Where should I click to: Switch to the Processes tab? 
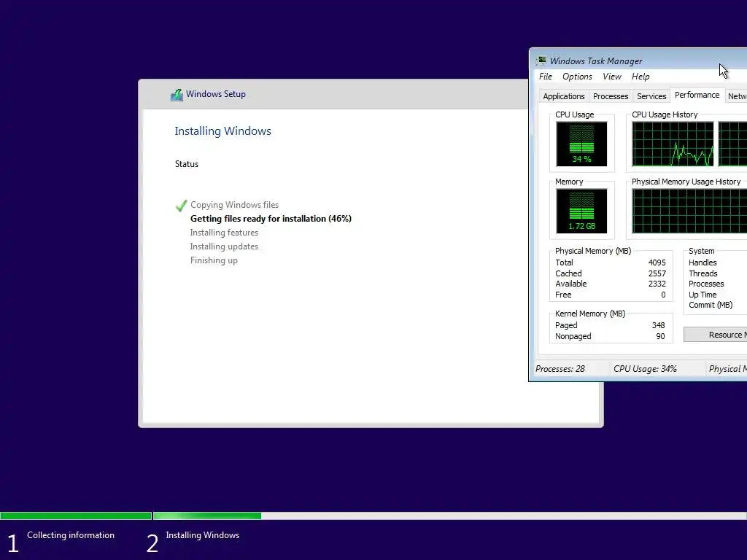(x=611, y=96)
